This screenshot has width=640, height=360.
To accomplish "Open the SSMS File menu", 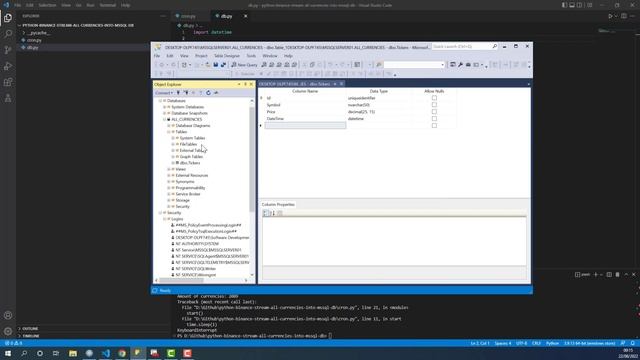I will [157, 56].
